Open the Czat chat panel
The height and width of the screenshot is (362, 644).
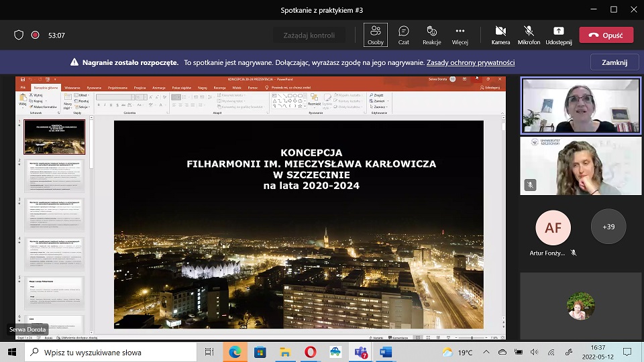coord(404,35)
